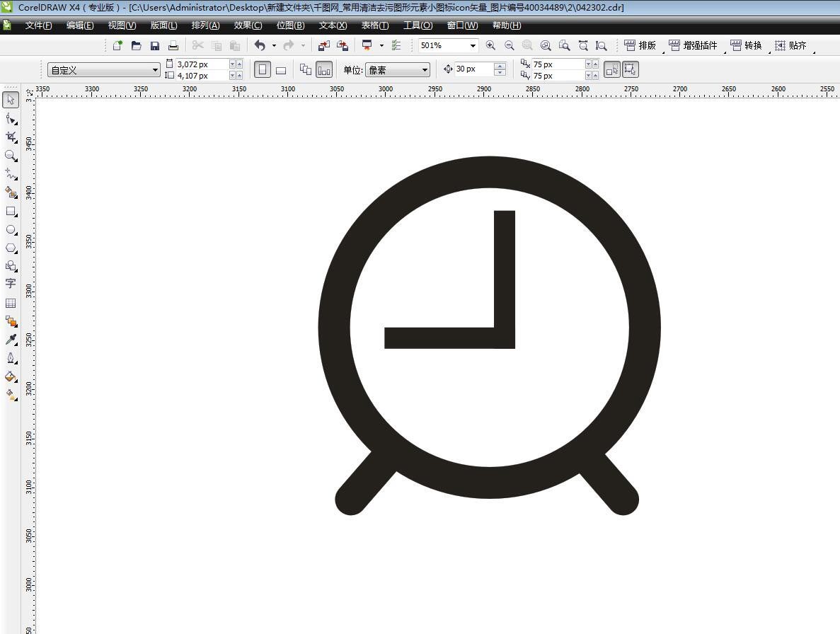Select the Pick (arrow) tool
This screenshot has width=840, height=634.
pos(11,100)
